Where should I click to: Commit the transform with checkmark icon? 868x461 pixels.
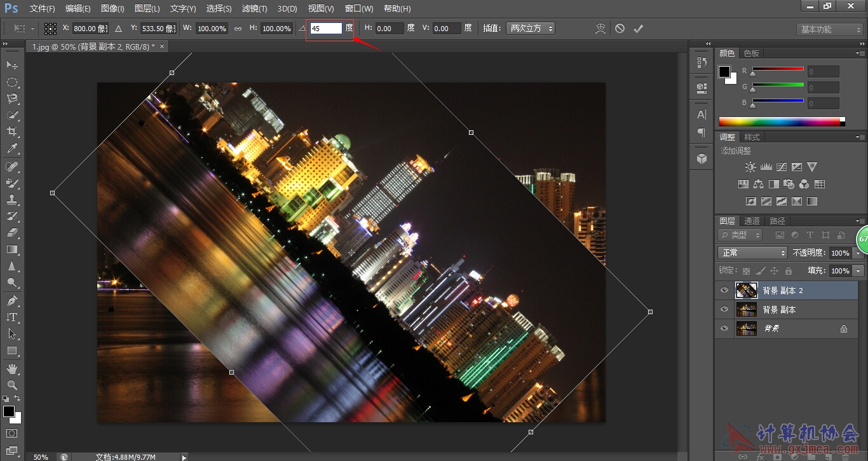pos(639,29)
